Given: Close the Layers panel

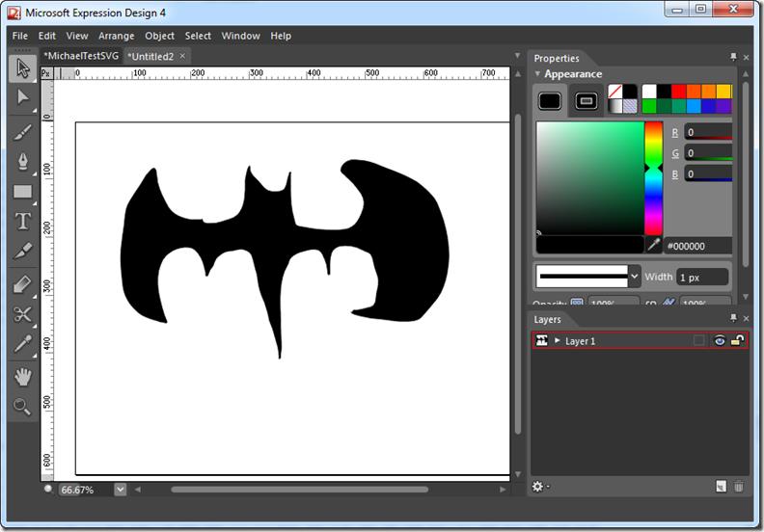Looking at the screenshot, I should pos(746,318).
